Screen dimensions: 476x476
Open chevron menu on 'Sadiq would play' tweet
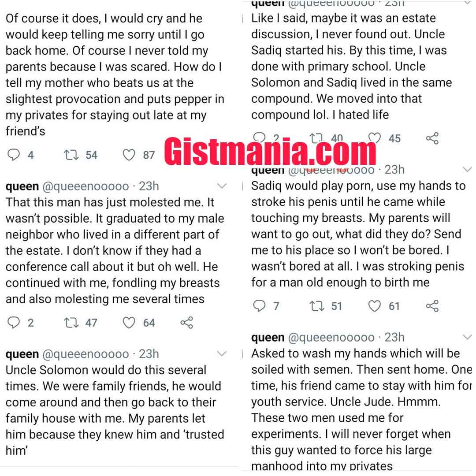(467, 169)
